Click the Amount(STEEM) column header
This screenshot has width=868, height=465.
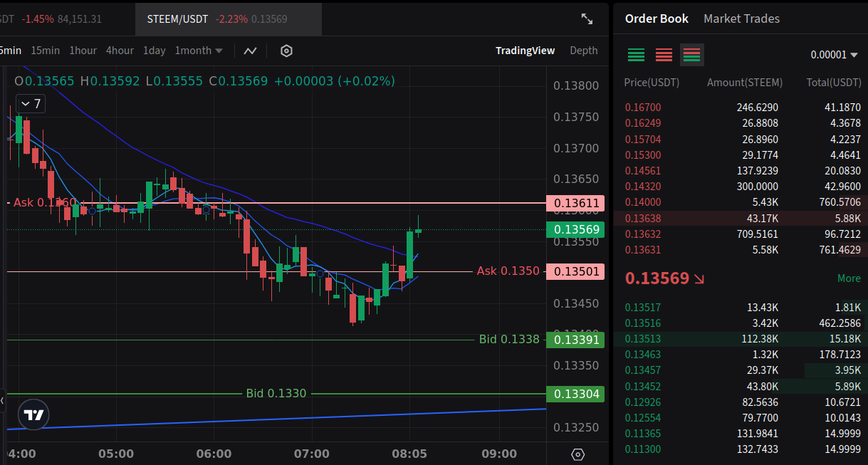click(745, 83)
